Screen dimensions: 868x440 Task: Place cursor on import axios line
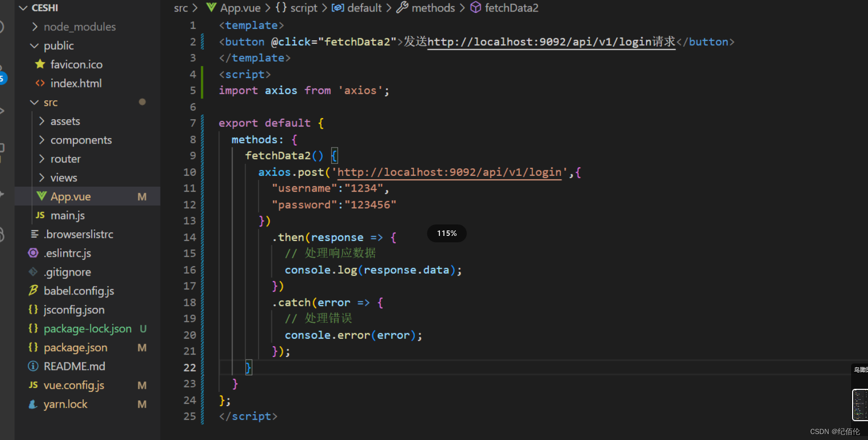coord(304,90)
